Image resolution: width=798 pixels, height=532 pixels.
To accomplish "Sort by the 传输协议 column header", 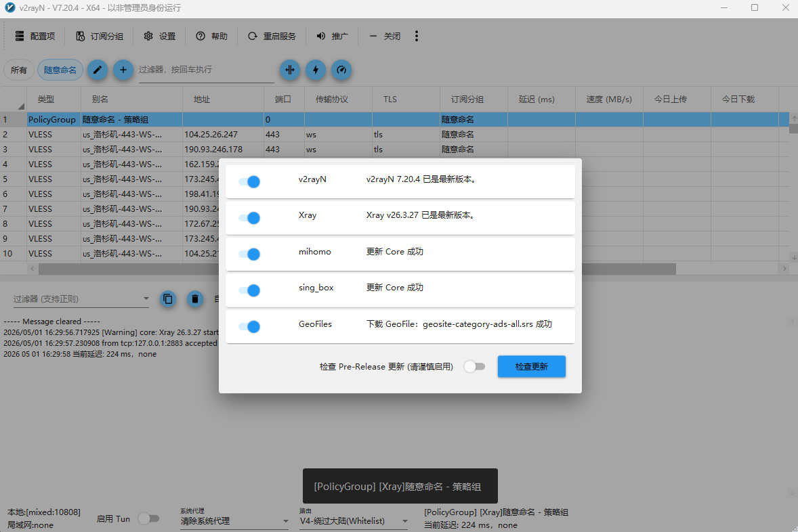I will 338,99.
